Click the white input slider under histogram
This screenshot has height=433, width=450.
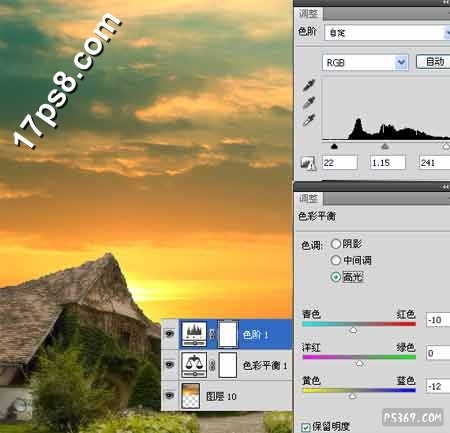[x=446, y=146]
